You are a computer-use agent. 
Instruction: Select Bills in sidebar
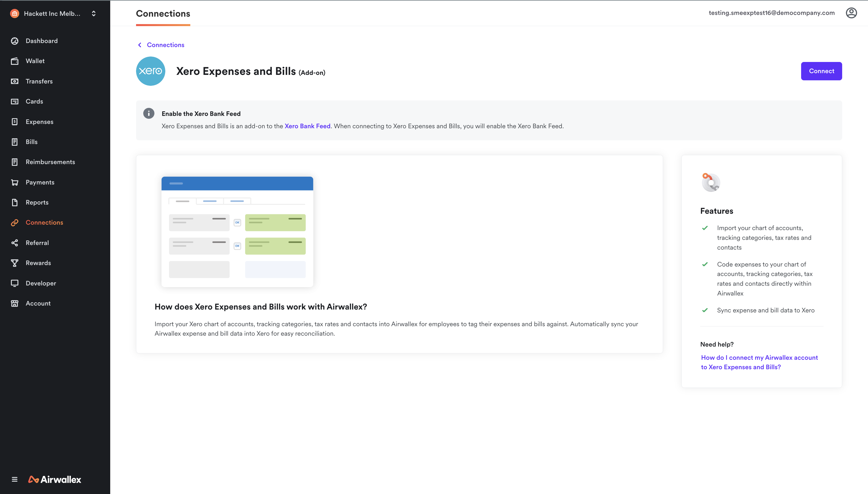click(x=32, y=142)
